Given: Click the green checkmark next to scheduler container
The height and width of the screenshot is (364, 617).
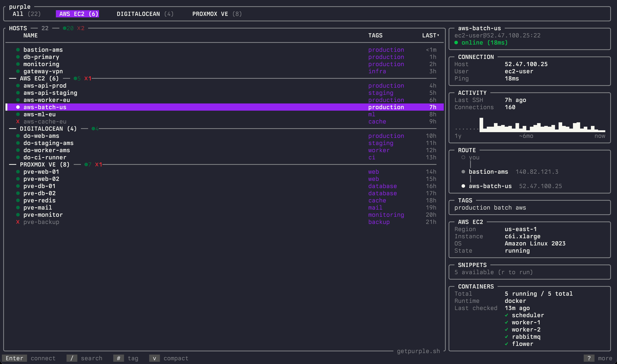Looking at the screenshot, I should pyautogui.click(x=506, y=315).
